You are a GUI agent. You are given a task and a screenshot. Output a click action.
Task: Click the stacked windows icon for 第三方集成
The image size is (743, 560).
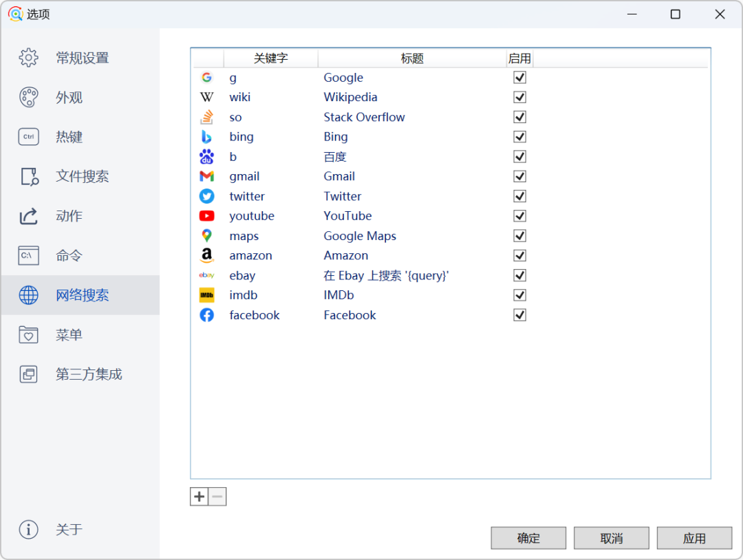pos(28,374)
